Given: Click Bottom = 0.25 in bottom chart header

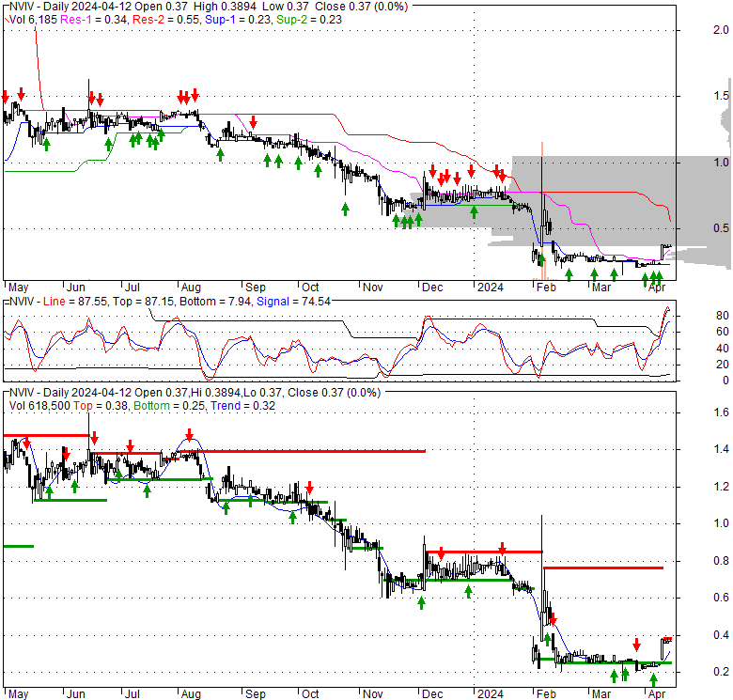Looking at the screenshot, I should 169,406.
